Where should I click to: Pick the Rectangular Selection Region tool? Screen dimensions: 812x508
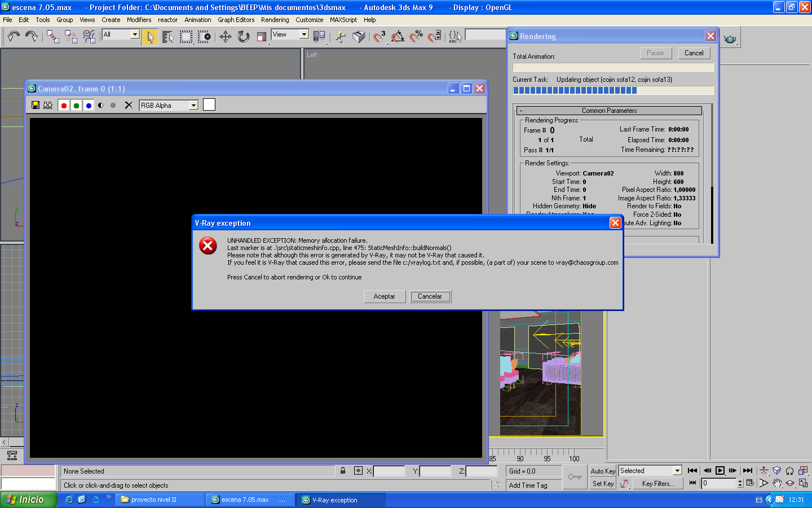coord(186,37)
